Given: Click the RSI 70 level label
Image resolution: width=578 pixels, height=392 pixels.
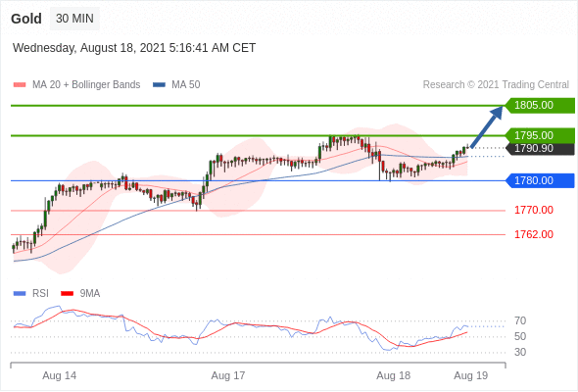Looking at the screenshot, I should [520, 320].
